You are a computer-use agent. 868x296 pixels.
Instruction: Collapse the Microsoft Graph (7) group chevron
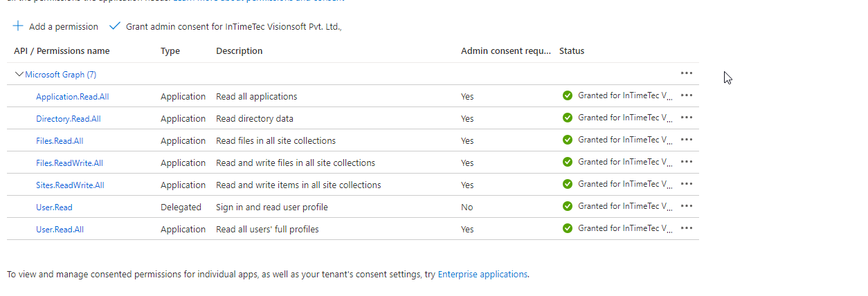coord(19,74)
